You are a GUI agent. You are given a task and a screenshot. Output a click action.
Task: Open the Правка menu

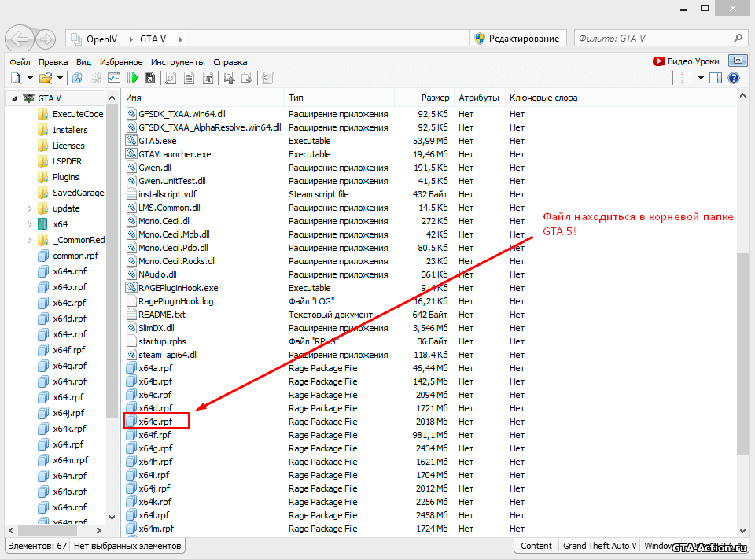click(x=53, y=62)
